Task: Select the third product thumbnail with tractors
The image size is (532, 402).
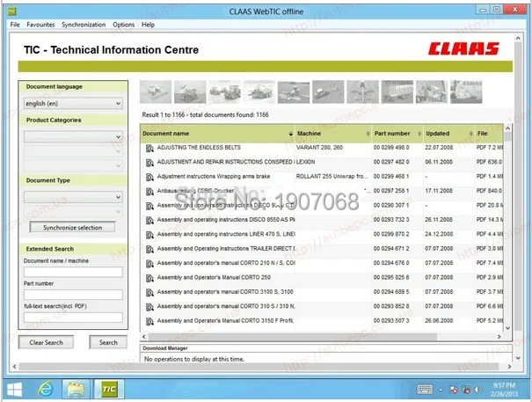Action: click(x=224, y=91)
